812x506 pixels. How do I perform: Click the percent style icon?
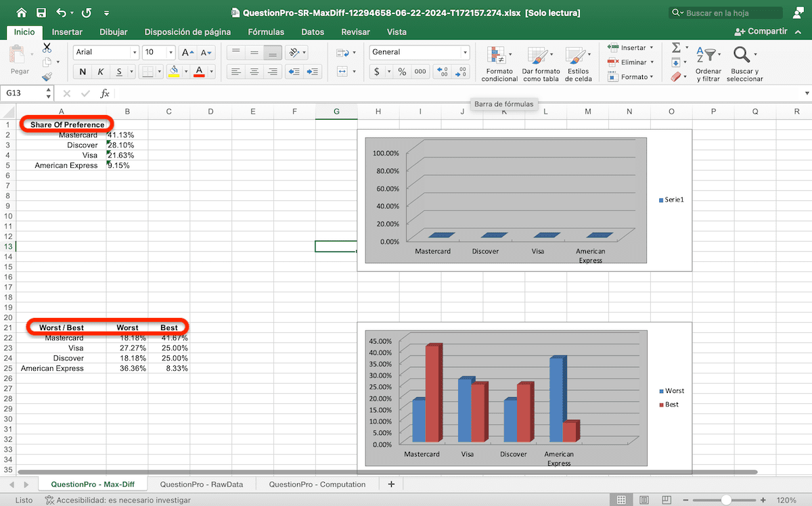(402, 72)
